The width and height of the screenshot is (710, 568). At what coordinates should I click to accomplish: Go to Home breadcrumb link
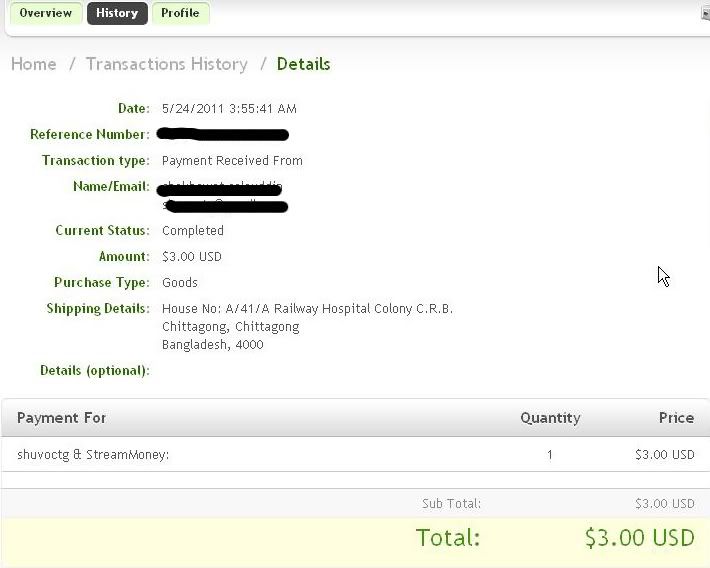coord(34,64)
